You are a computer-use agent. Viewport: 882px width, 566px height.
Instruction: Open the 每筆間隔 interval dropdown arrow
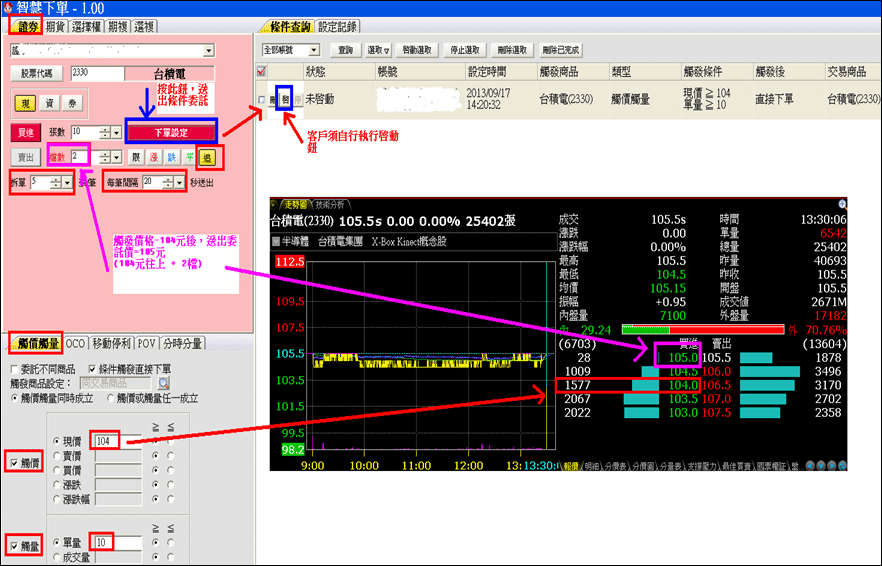(x=179, y=183)
